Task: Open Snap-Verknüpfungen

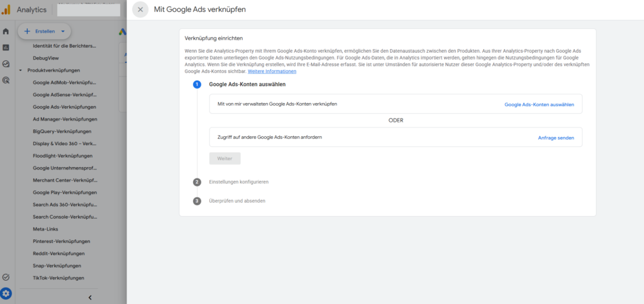Action: (57, 266)
